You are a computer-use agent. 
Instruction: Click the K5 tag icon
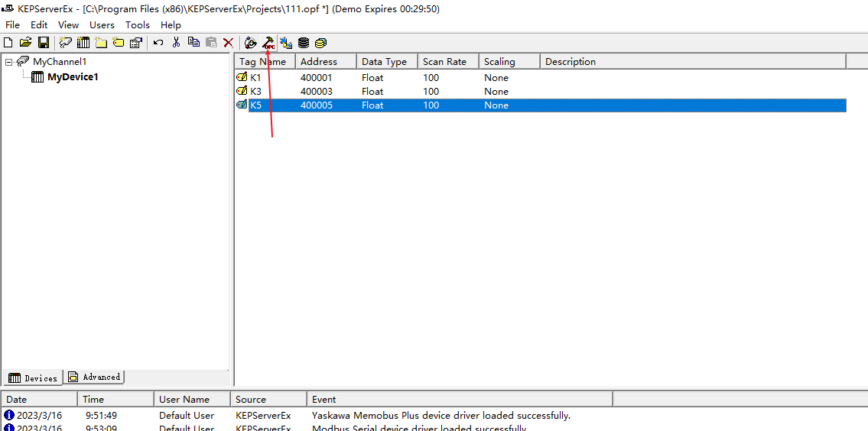click(242, 105)
